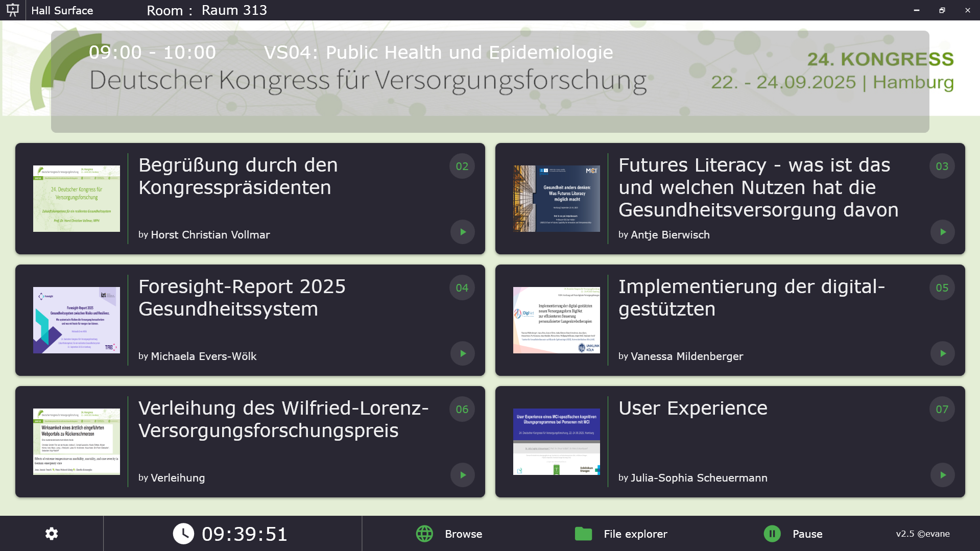Open the Futures Literacy slide thumbnail
This screenshot has width=980, height=551.
557,199
